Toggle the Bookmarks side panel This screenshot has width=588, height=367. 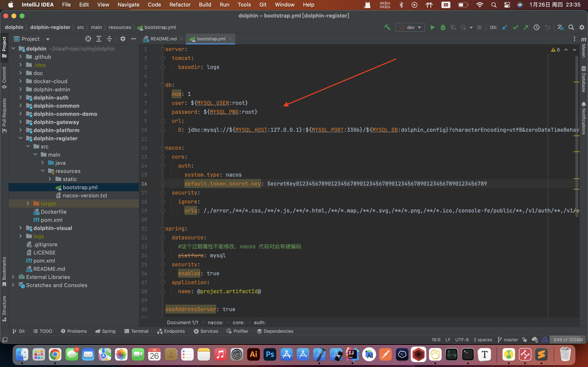point(4,271)
